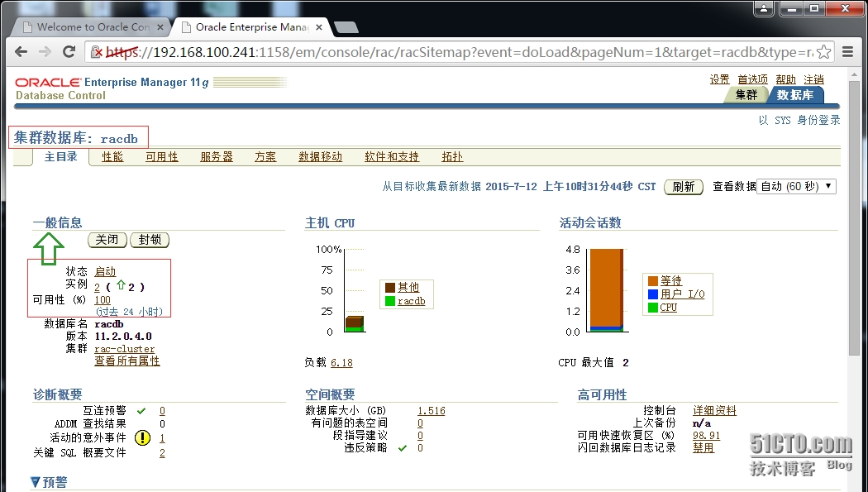Open a new browser tab
Viewport: 868px width, 492px height.
[x=346, y=27]
